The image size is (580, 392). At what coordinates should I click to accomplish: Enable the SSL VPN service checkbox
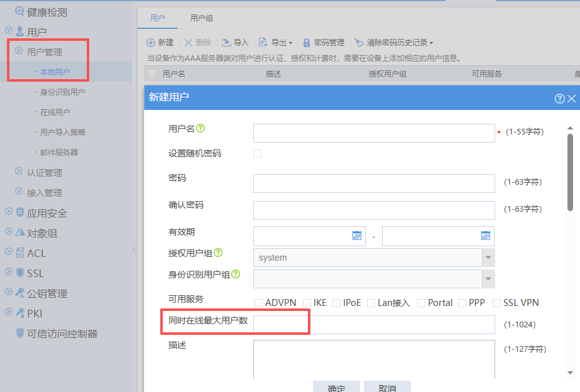click(497, 303)
